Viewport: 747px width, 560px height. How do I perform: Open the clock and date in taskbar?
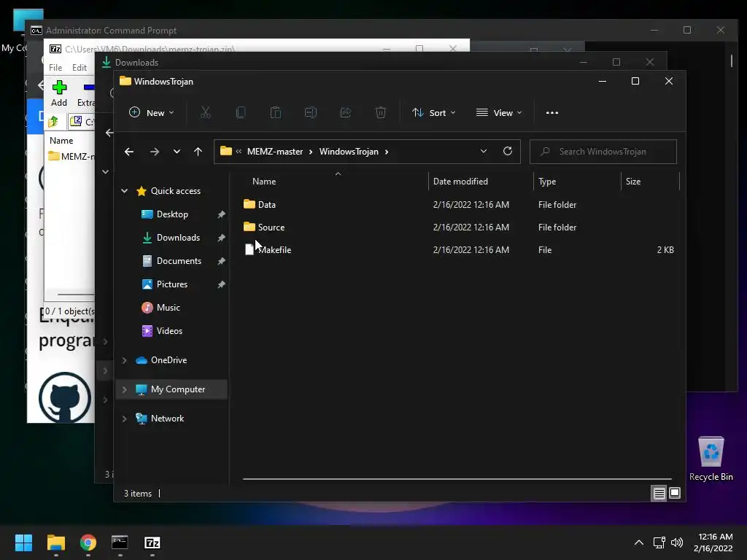click(713, 542)
